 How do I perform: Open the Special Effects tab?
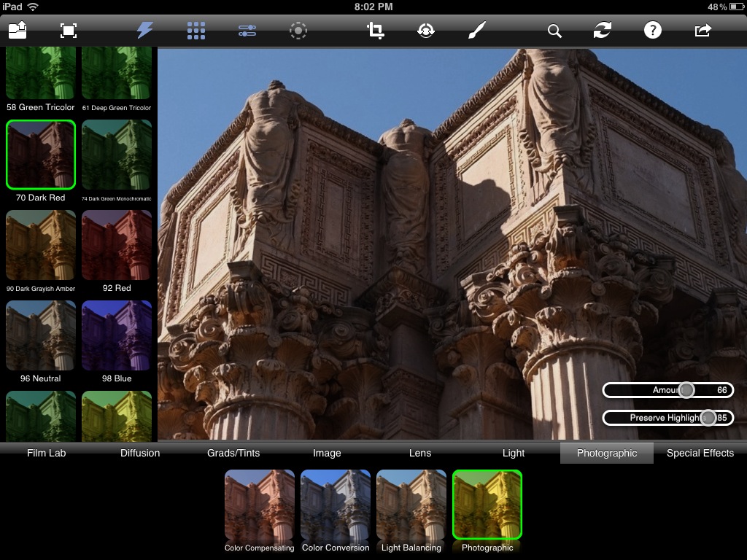coord(700,453)
